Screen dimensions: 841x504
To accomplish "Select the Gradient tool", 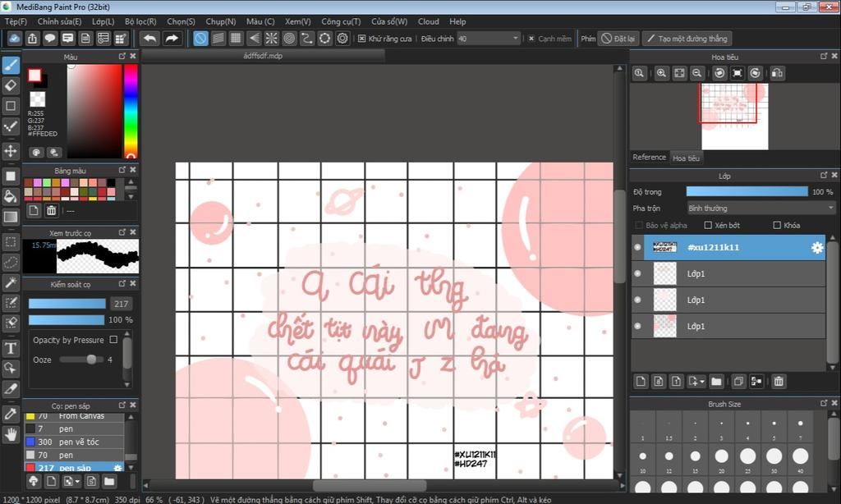I will click(x=11, y=217).
